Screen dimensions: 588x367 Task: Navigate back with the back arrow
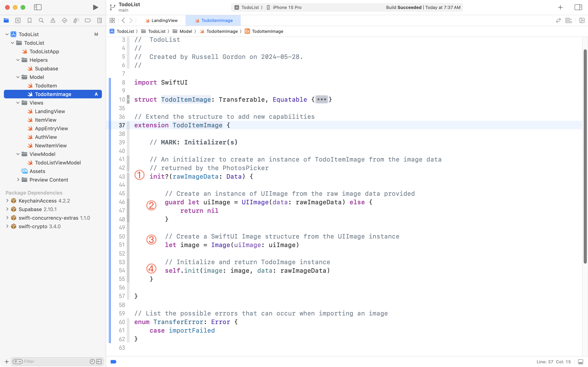123,20
